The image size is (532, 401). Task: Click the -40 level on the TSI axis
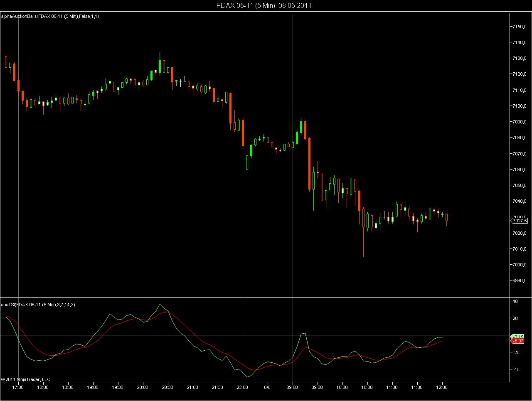517,369
